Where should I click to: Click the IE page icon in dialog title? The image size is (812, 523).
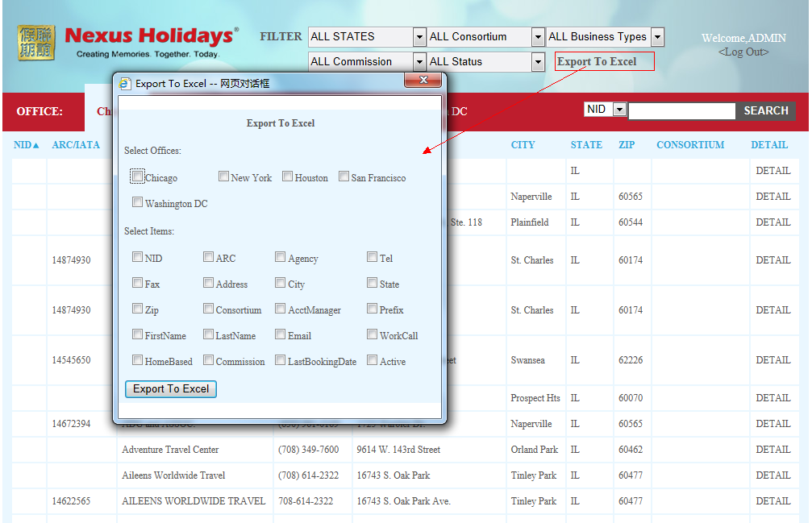125,84
